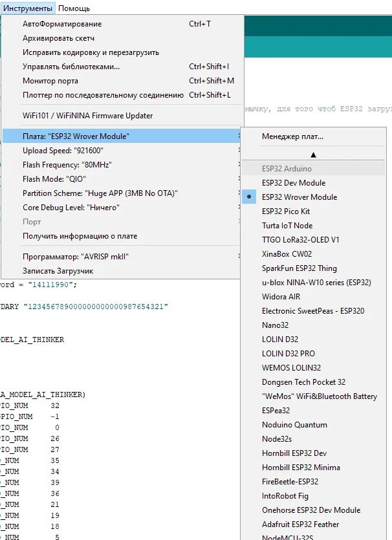Select the TTGO LoRa32-OLED V1 board
392x540 pixels.
pos(314,240)
